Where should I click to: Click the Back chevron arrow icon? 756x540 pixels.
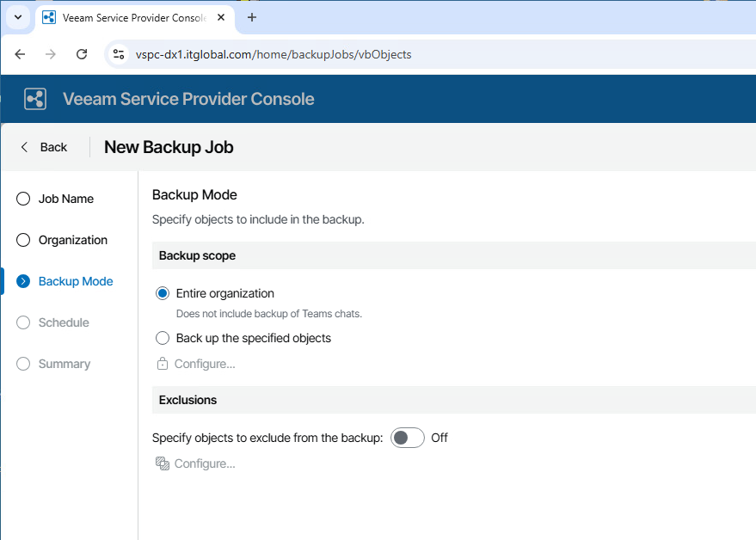(x=25, y=147)
